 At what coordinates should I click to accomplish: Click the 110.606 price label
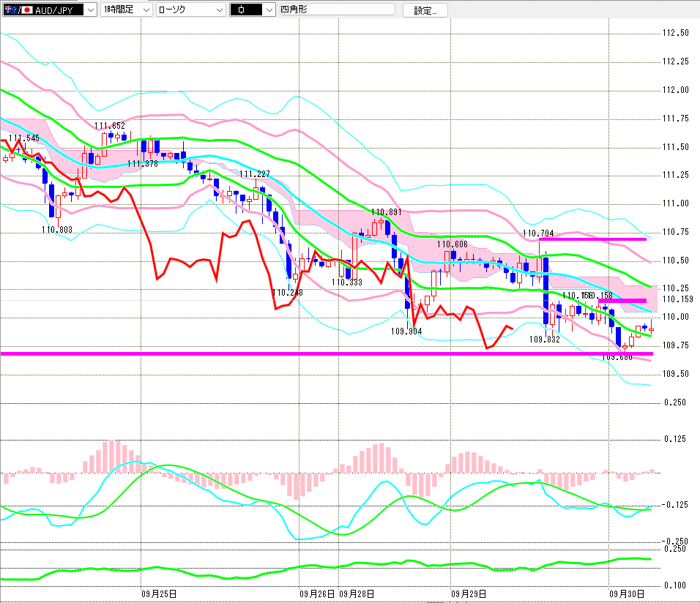pos(453,244)
